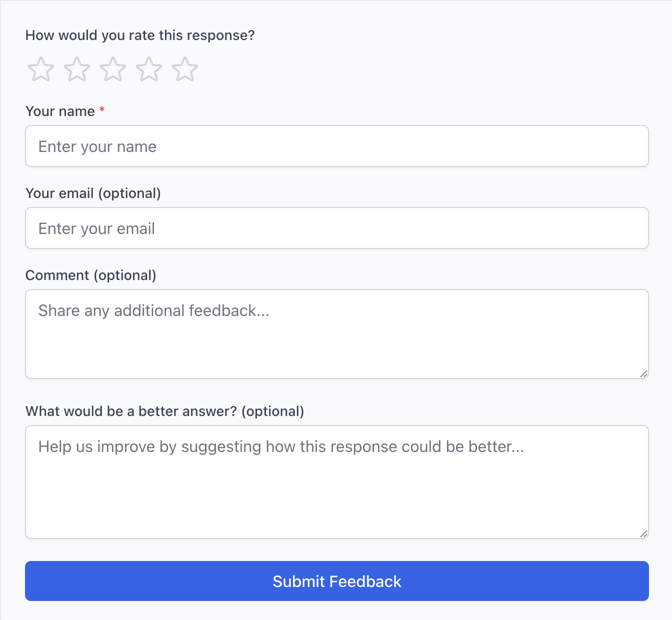672x620 pixels.
Task: Choose the fourth rating star
Action: [149, 69]
